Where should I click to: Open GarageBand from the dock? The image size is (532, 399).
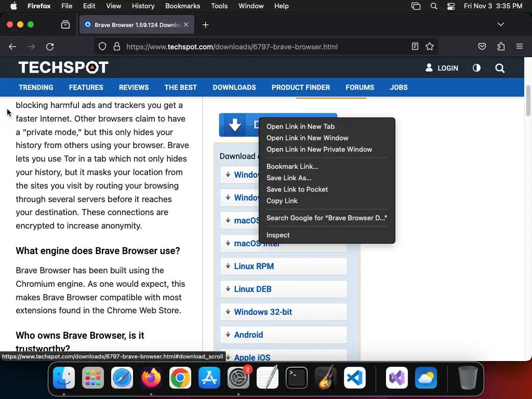click(x=326, y=378)
